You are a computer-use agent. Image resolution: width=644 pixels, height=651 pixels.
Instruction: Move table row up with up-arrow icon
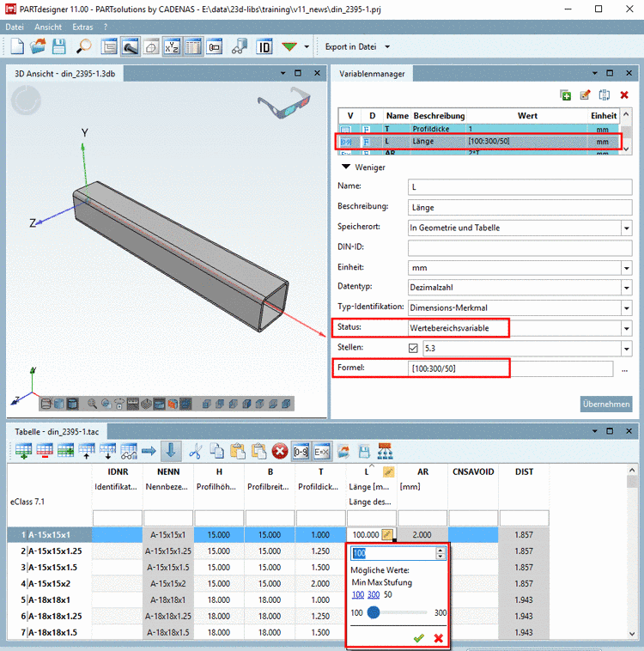87,451
